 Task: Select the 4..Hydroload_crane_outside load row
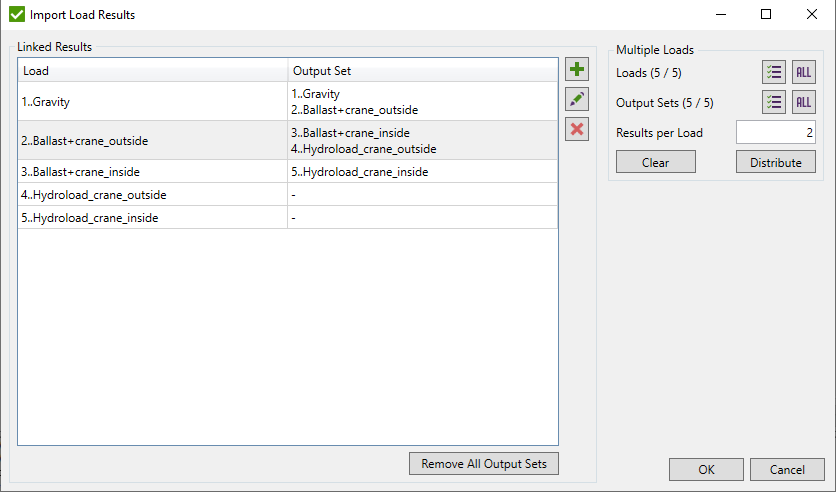(152, 195)
